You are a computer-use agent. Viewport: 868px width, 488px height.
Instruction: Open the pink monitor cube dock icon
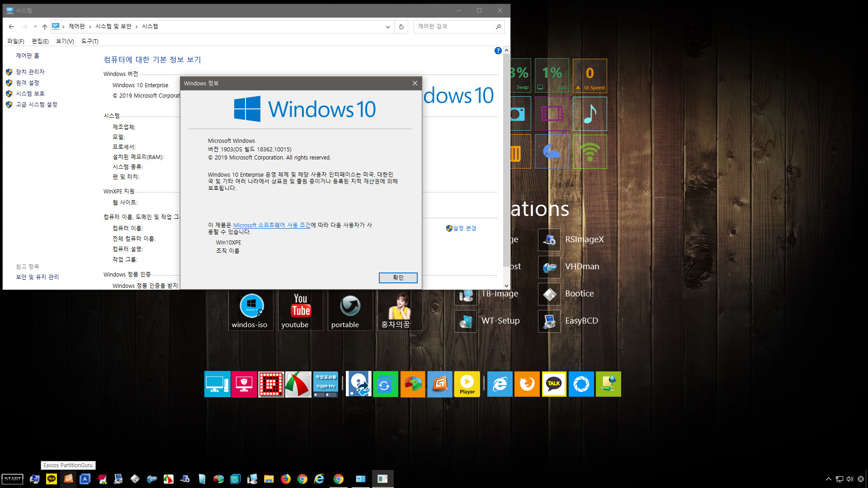244,384
